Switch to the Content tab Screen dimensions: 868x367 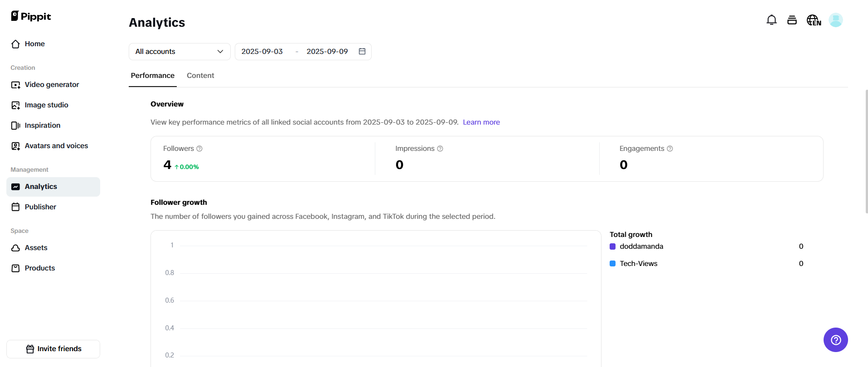200,76
